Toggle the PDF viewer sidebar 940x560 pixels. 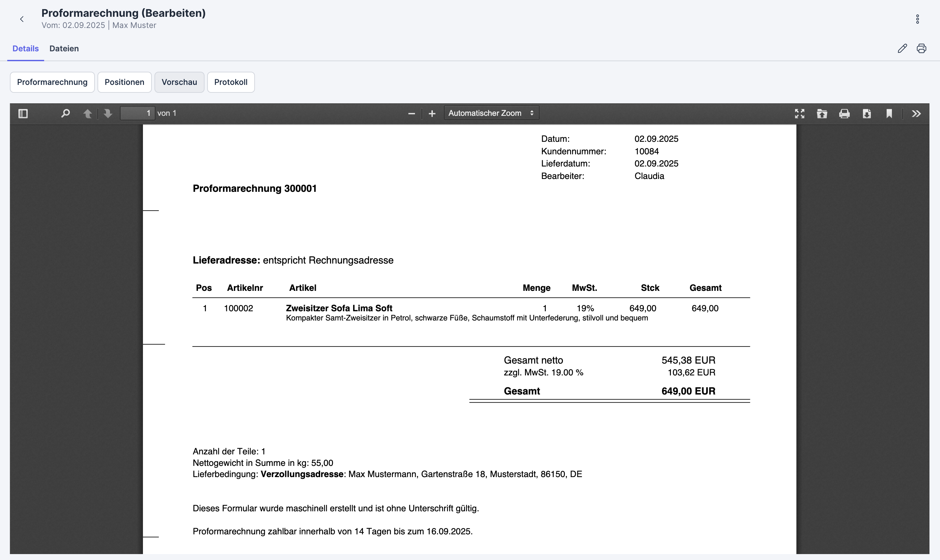pyautogui.click(x=23, y=113)
